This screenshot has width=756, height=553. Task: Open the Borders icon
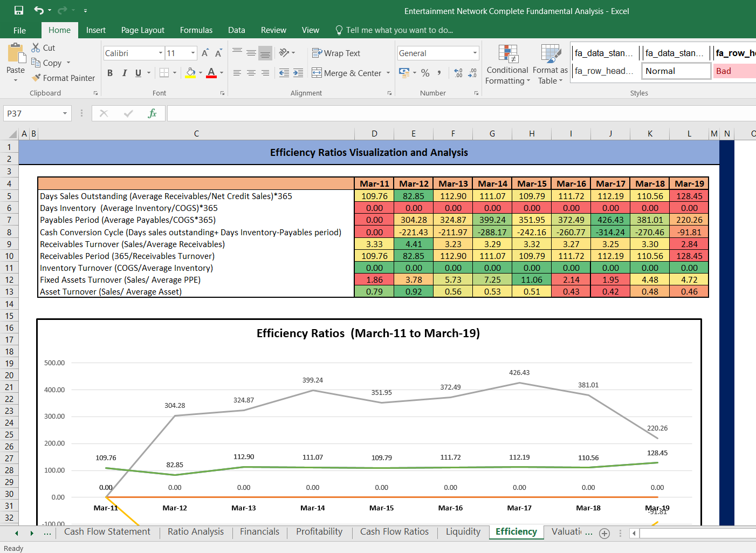pos(164,72)
